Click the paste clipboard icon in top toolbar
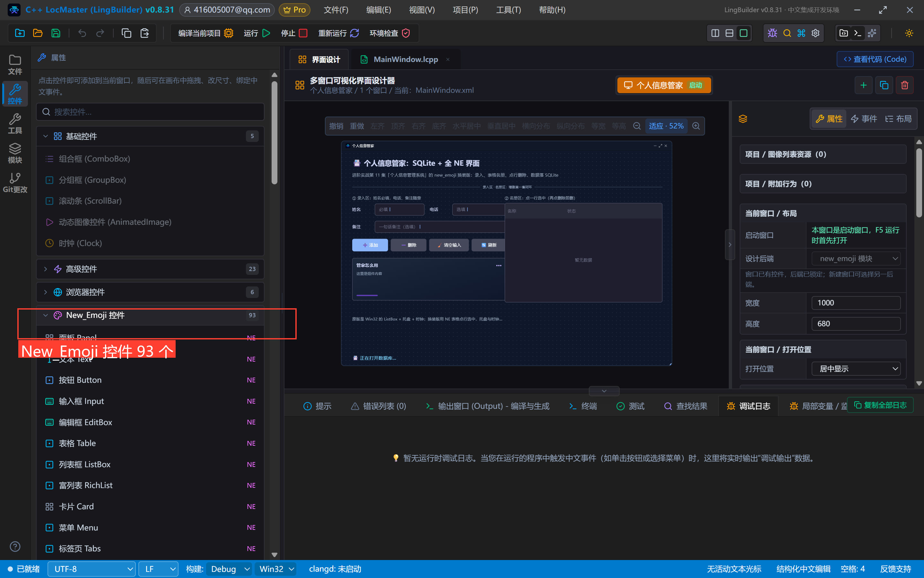This screenshot has height=578, width=924. 144,33
